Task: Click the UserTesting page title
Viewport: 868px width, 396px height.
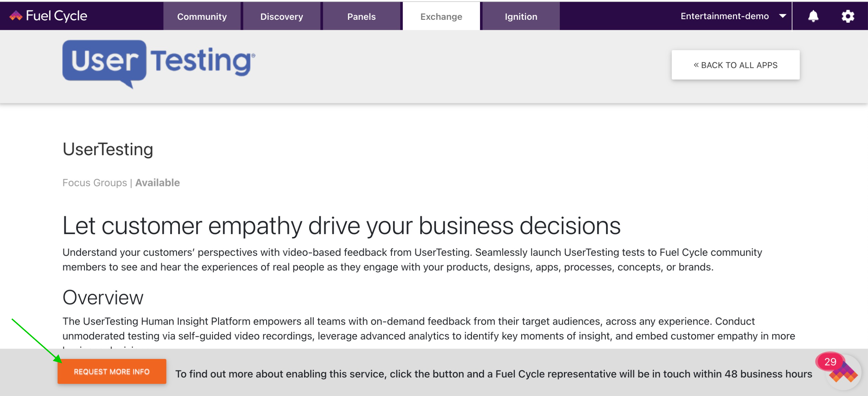Action: 108,149
